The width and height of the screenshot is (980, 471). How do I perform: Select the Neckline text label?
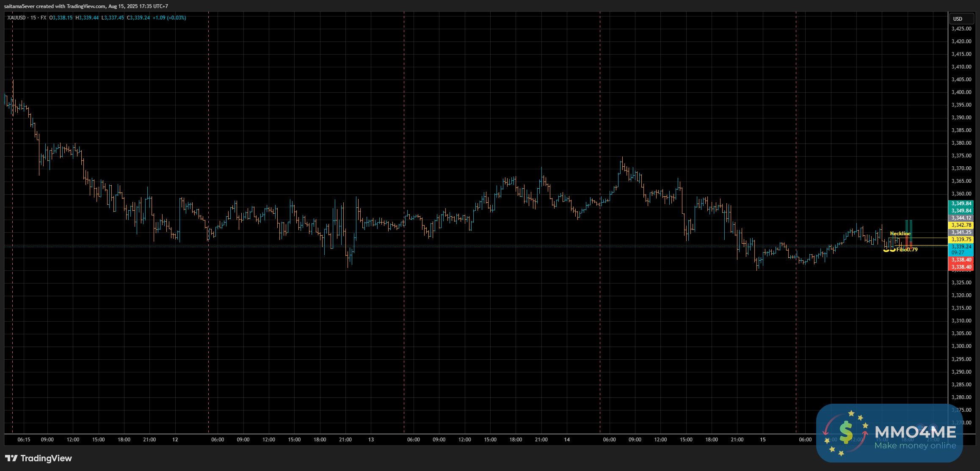coord(900,234)
